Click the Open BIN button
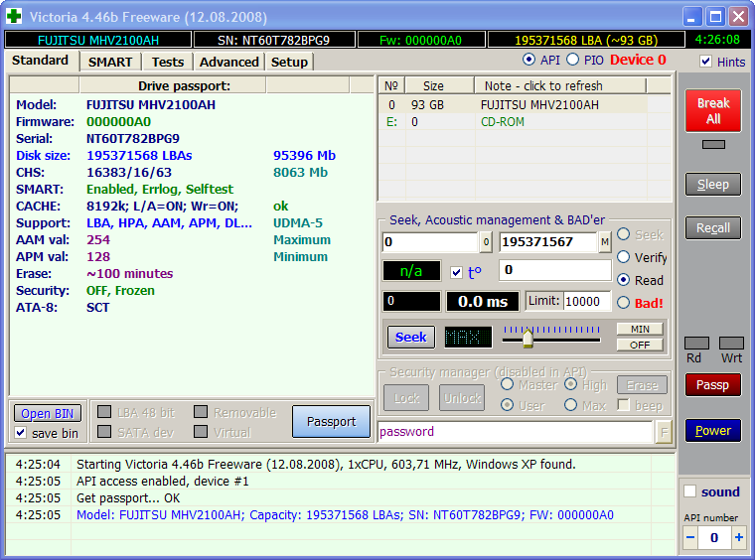Screen dimensions: 755x560 click(x=48, y=413)
